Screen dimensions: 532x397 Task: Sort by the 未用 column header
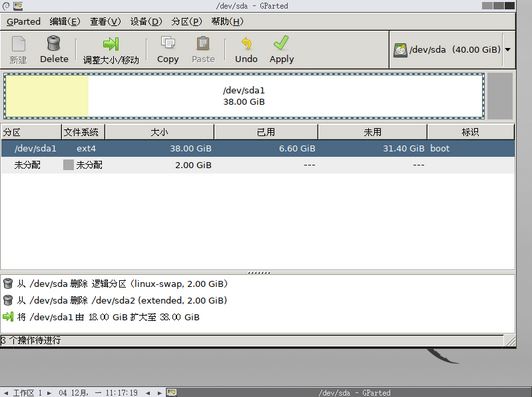[x=372, y=132]
